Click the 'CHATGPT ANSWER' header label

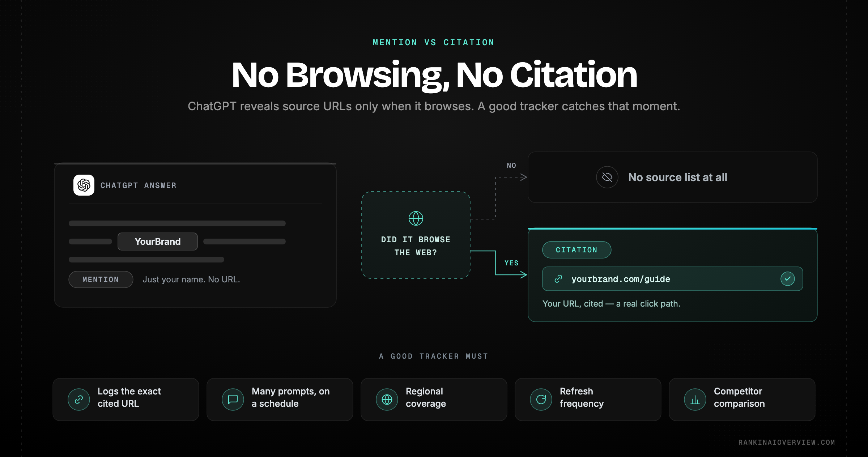[x=139, y=185]
